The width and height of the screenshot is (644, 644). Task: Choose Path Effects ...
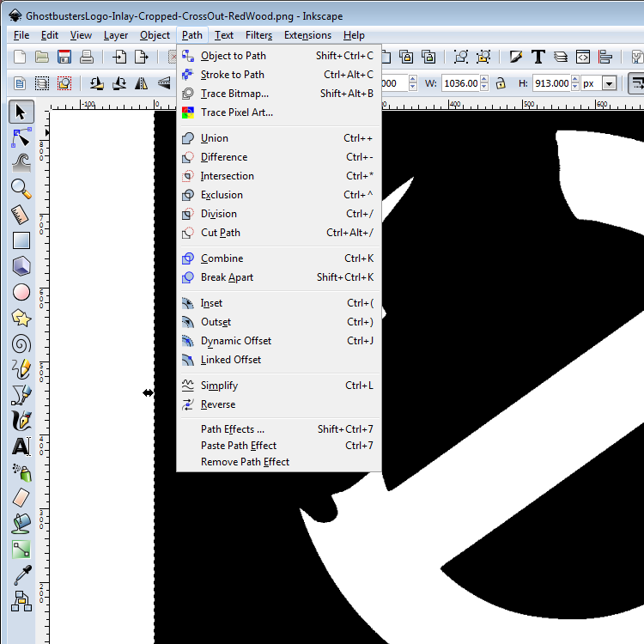[278, 428]
